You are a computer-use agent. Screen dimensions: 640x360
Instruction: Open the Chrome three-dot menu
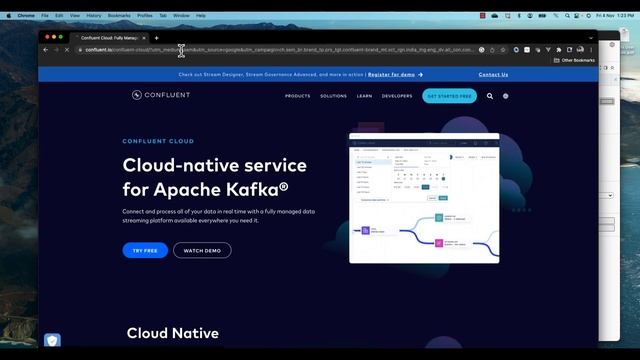(591, 50)
